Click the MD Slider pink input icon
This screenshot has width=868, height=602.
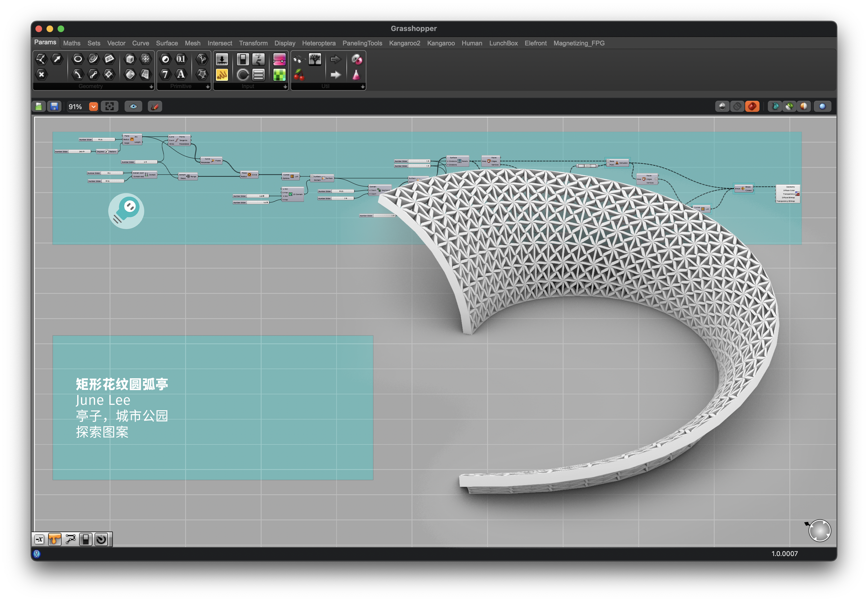pos(279,59)
